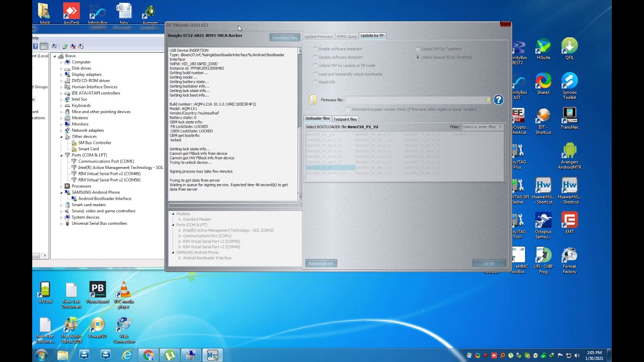Open the InfinityBox desktop shortcut
Viewport: 644px width, 362px height.
98,13
